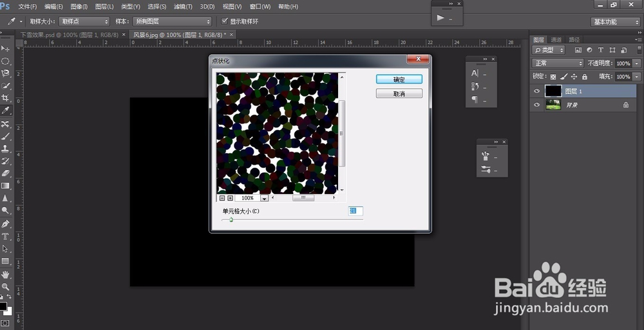This screenshot has width=644, height=330.
Task: Switch to the 路径 tab
Action: pos(574,40)
